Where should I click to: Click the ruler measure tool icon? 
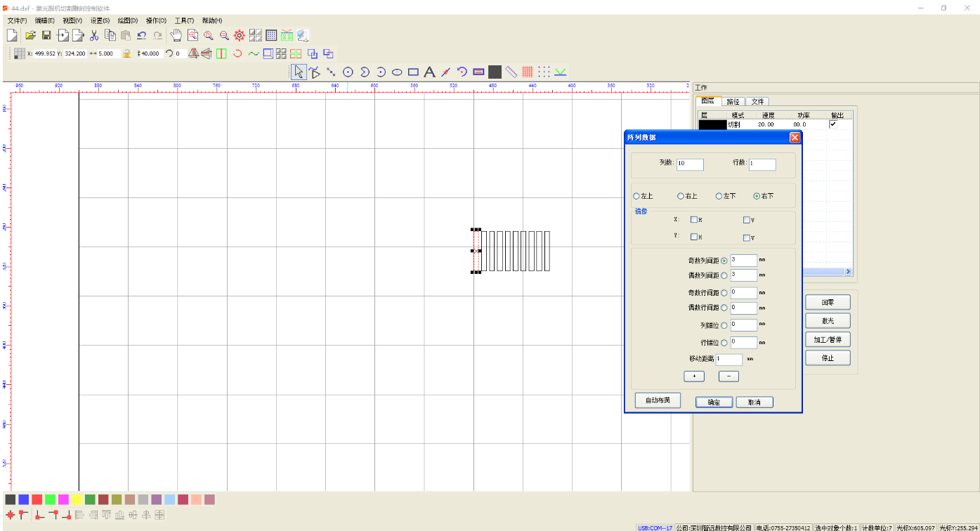pyautogui.click(x=511, y=72)
